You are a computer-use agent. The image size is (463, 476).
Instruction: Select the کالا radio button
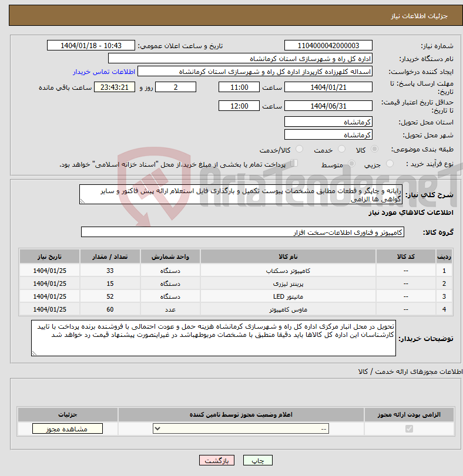375,148
